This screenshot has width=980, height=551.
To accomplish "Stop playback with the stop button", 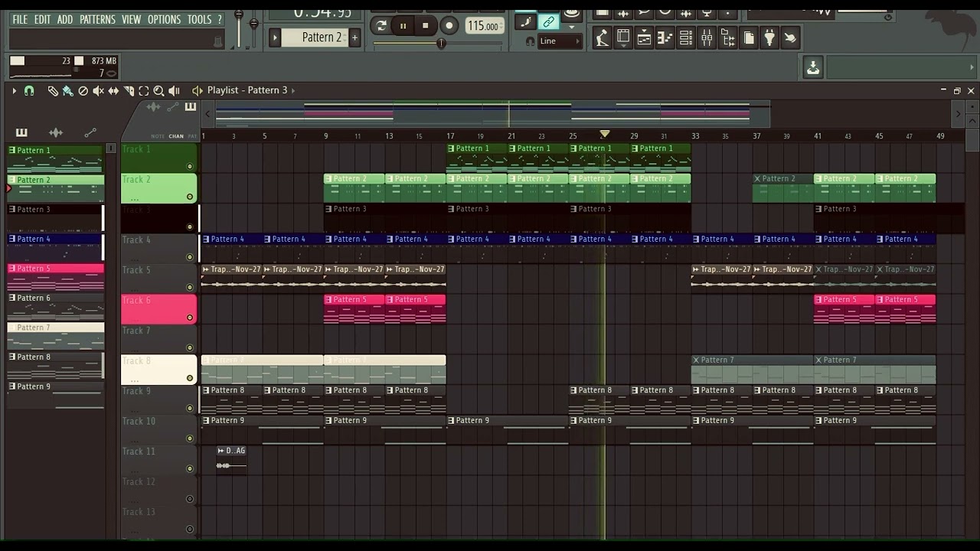I will [x=426, y=25].
